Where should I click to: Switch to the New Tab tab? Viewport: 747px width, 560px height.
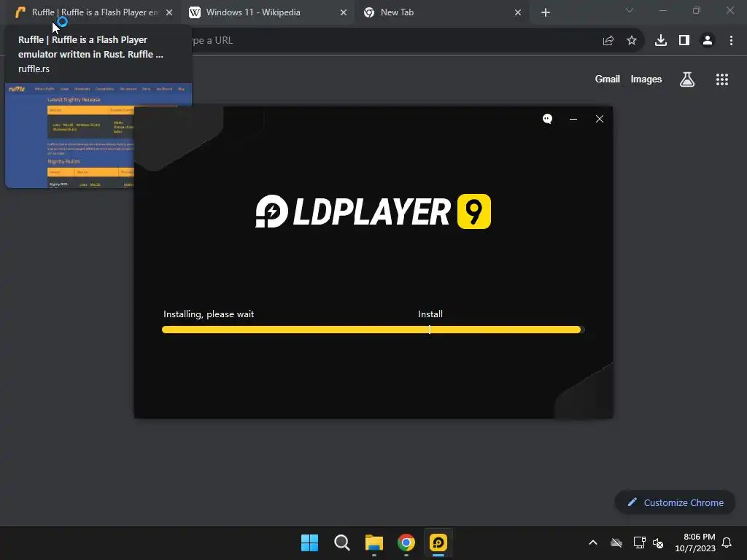pyautogui.click(x=441, y=12)
